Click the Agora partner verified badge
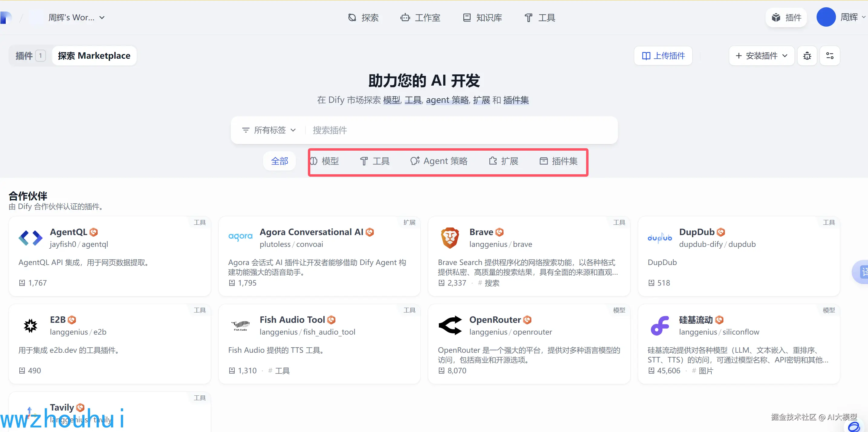 [x=370, y=232]
